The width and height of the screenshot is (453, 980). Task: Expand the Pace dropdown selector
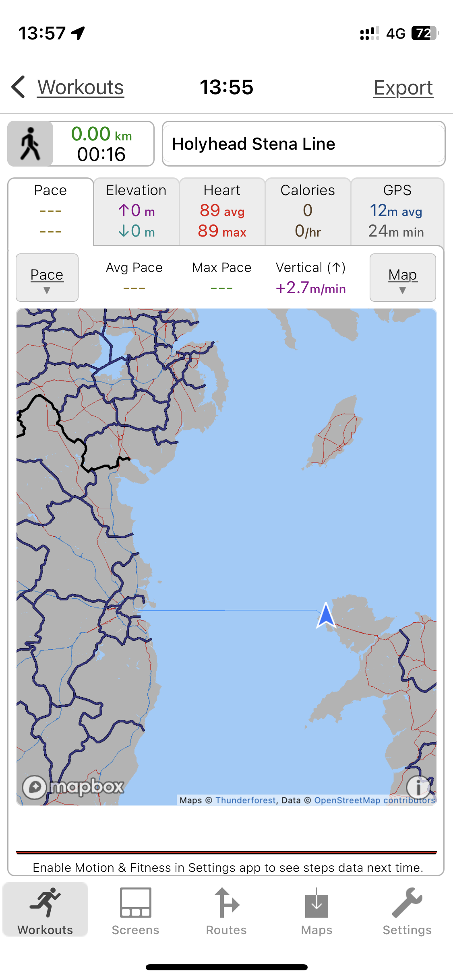47,278
